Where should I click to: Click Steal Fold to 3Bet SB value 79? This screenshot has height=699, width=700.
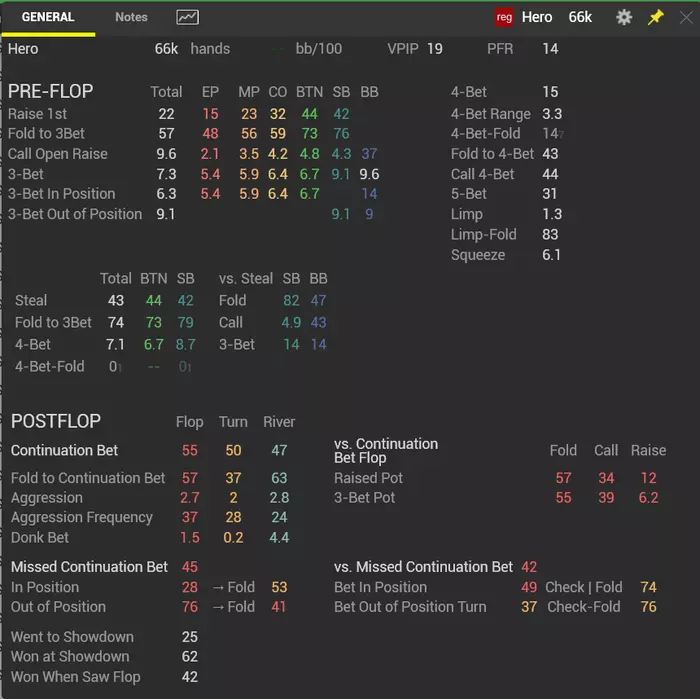tap(185, 322)
